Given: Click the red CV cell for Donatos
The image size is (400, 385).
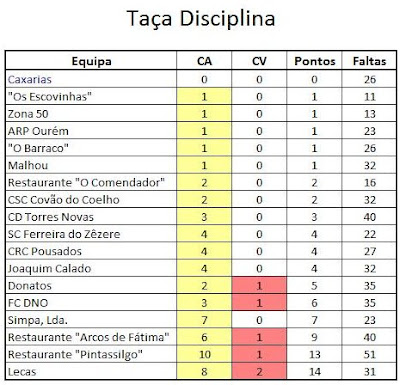Looking at the screenshot, I should coord(259,285).
